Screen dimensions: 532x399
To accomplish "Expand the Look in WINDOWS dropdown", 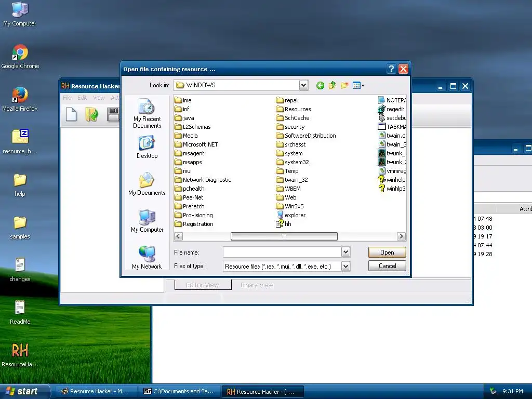I will point(303,85).
